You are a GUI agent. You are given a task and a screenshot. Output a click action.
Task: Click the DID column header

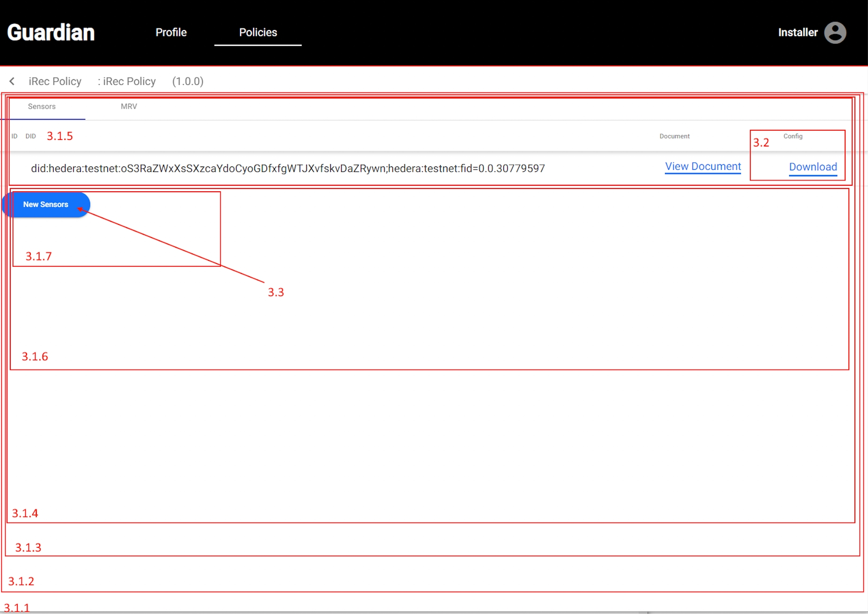click(x=31, y=136)
